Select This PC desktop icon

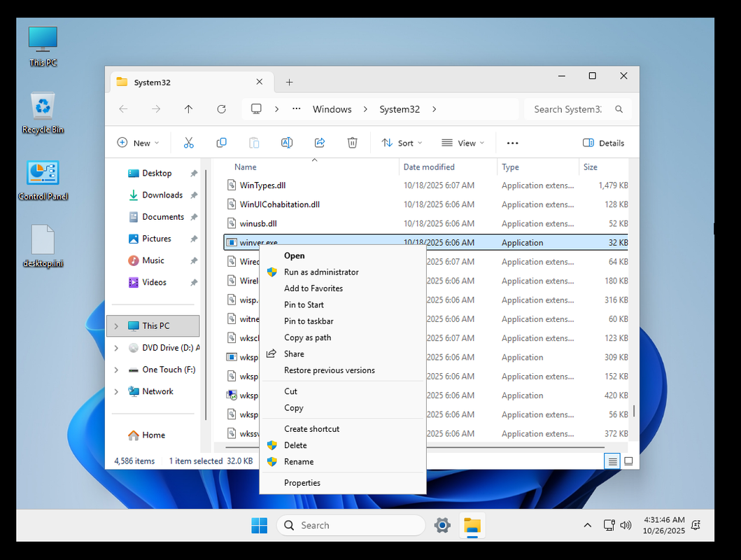point(43,46)
